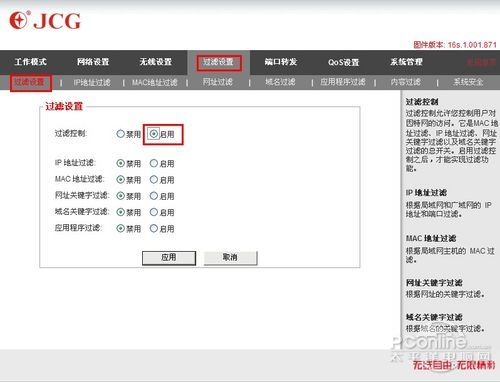The height and width of the screenshot is (382, 500).
Task: Open the QoS设置 main menu
Action: (x=343, y=62)
